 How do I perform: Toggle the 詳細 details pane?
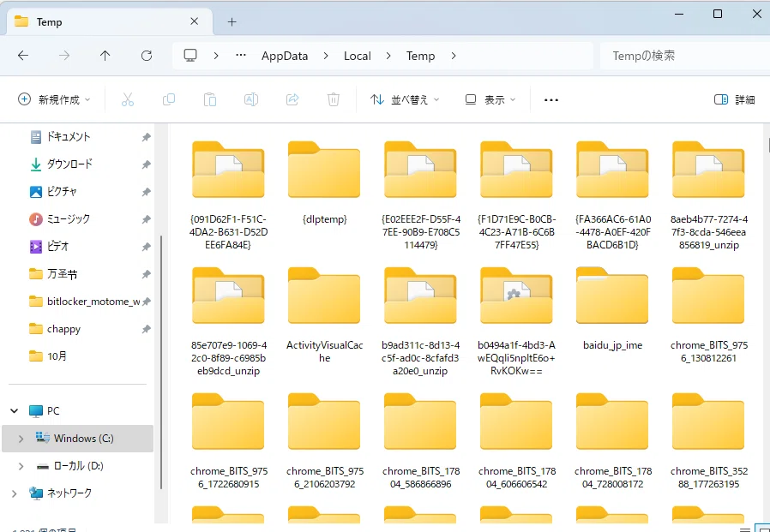click(x=734, y=99)
